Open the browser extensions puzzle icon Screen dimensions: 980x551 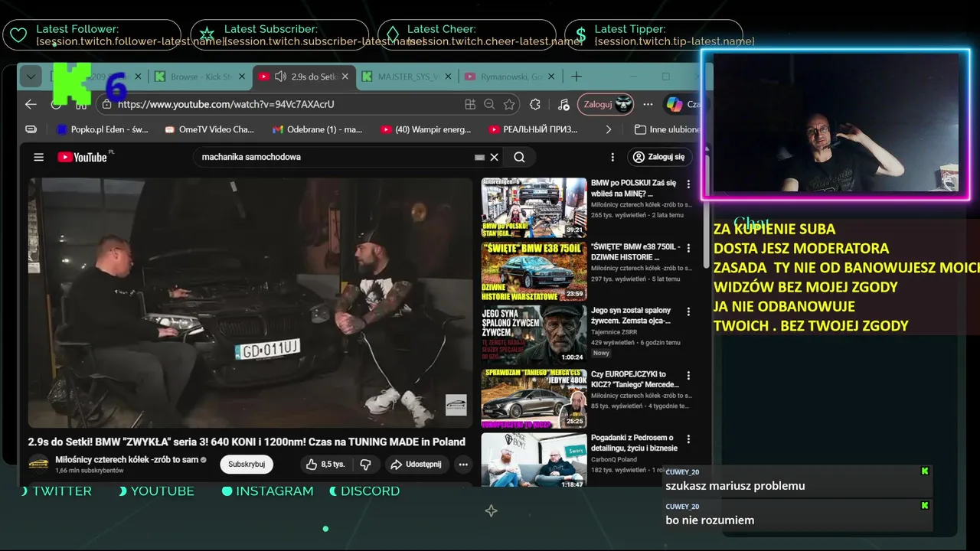(x=535, y=104)
